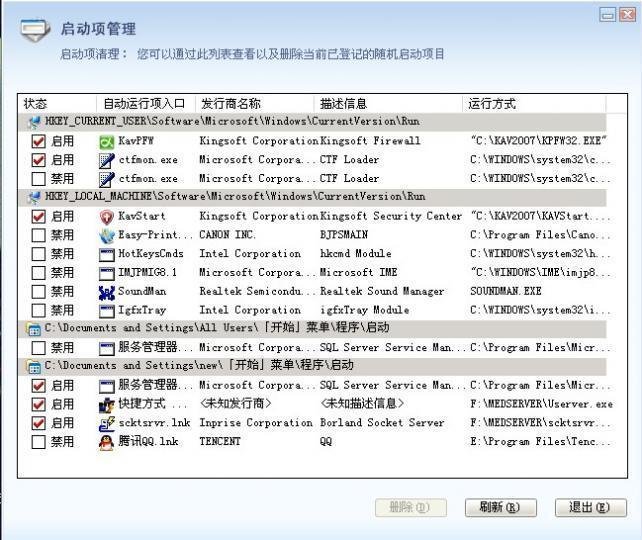Click the Easy-Print entry icon
The width and height of the screenshot is (642, 540).
pyautogui.click(x=106, y=236)
